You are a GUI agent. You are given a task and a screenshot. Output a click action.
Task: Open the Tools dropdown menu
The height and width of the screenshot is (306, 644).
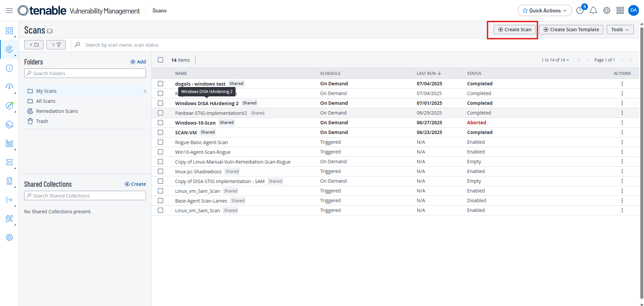pyautogui.click(x=620, y=30)
